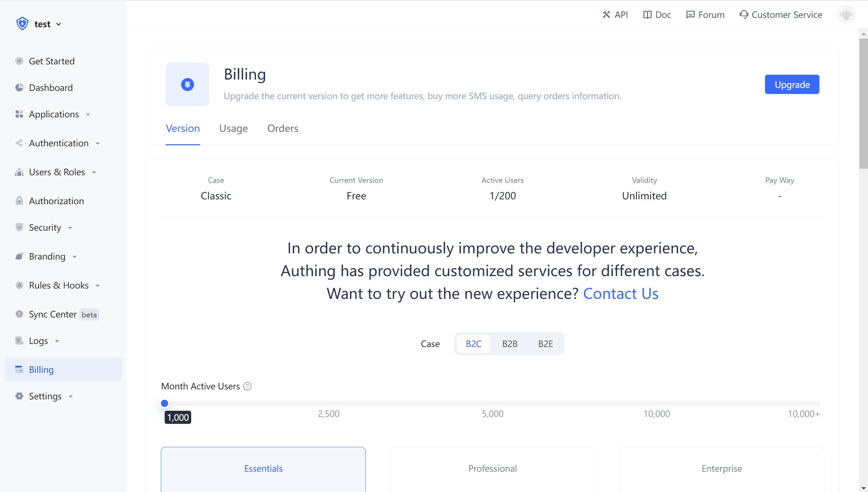The image size is (868, 492).
Task: Select the B2C case option
Action: click(x=474, y=344)
